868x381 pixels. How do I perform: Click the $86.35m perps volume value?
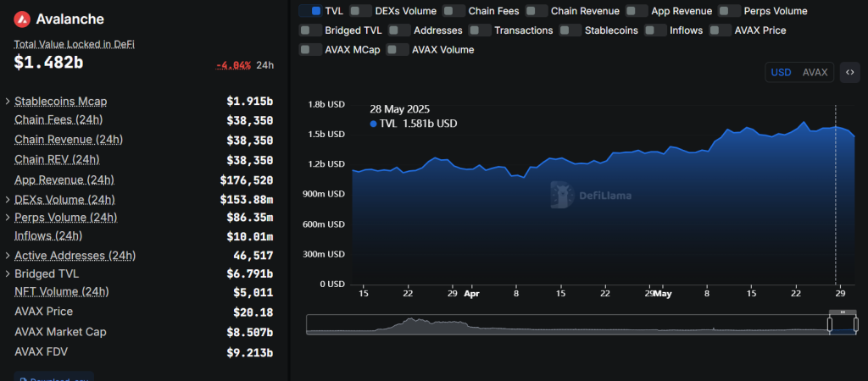250,218
